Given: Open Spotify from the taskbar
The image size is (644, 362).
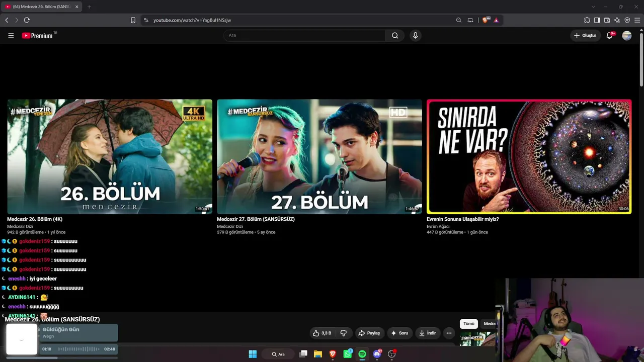Looking at the screenshot, I should click(362, 354).
